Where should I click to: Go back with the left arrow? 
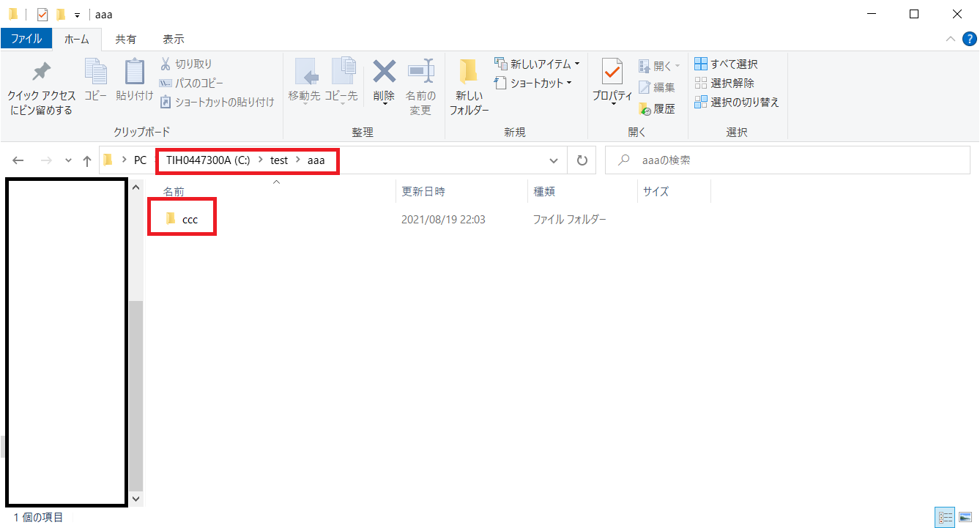click(x=18, y=160)
